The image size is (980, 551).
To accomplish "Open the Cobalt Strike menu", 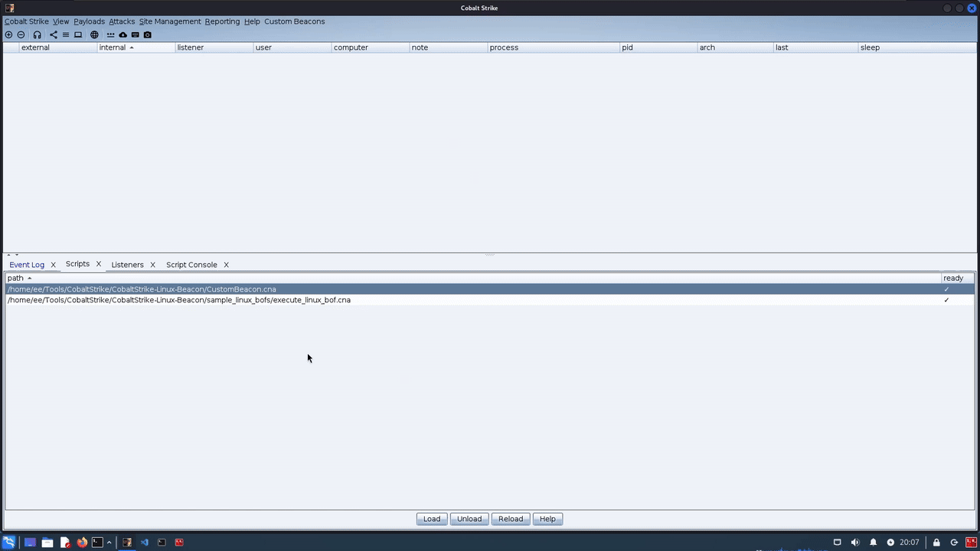I will [27, 21].
